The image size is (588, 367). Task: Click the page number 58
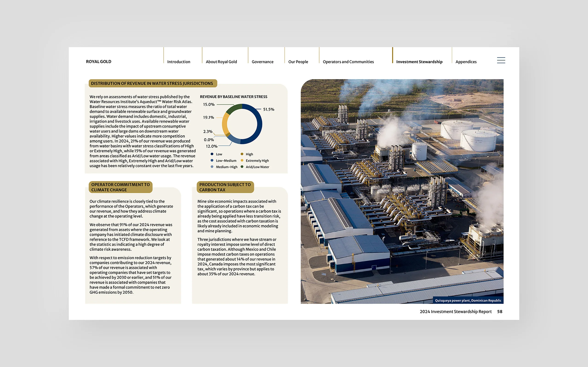[x=500, y=311]
